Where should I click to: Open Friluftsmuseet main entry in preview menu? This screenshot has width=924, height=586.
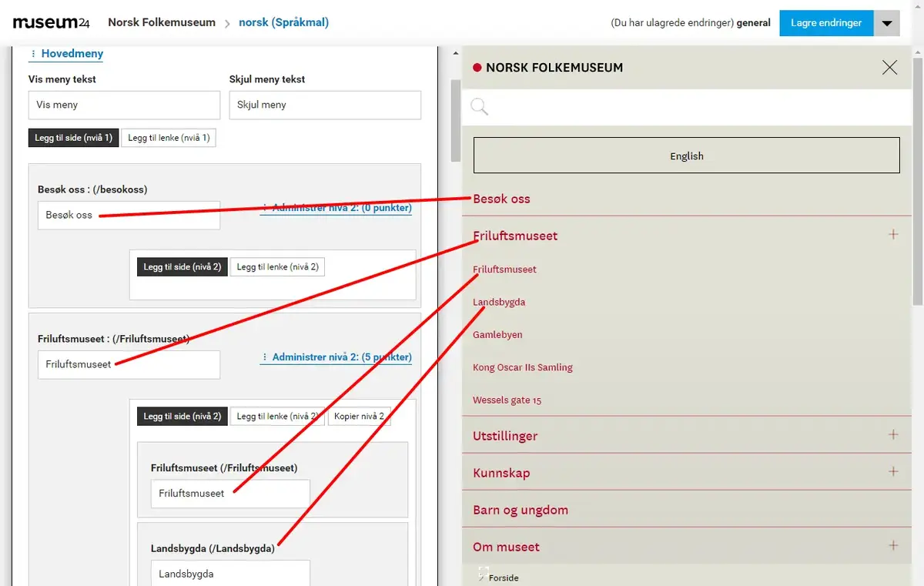[x=515, y=236]
